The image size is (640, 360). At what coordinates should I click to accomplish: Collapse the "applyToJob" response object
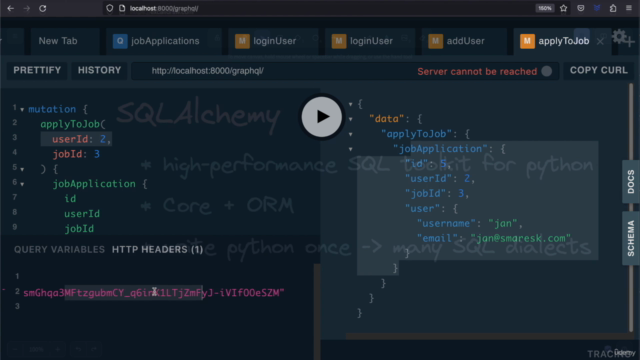(x=351, y=134)
